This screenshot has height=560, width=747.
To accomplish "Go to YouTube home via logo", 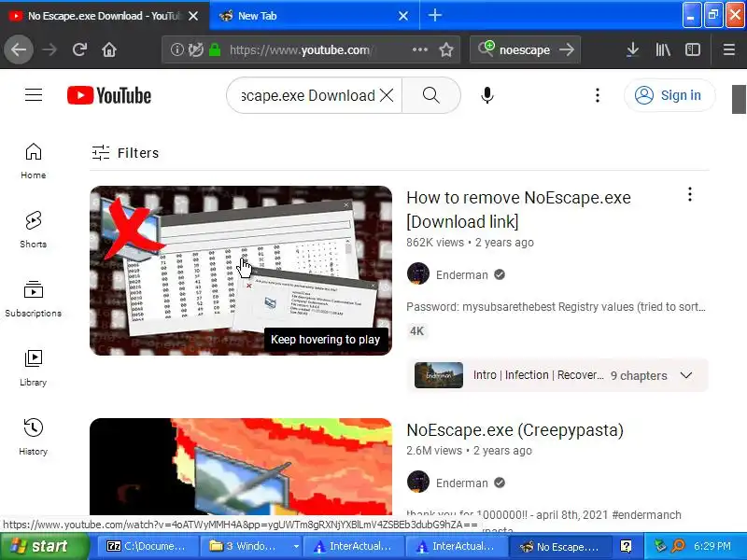I will click(x=109, y=95).
